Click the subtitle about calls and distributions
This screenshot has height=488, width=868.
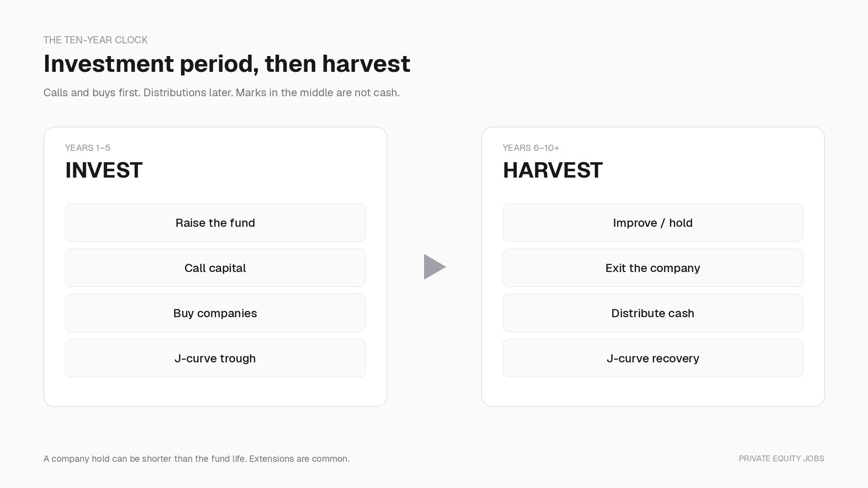[x=222, y=93]
